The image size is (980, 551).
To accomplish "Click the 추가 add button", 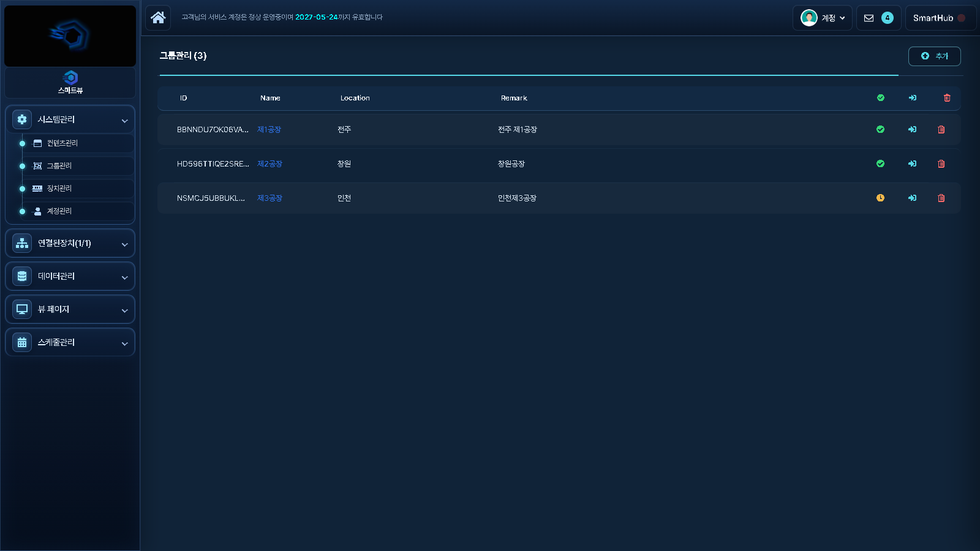I will click(x=934, y=56).
